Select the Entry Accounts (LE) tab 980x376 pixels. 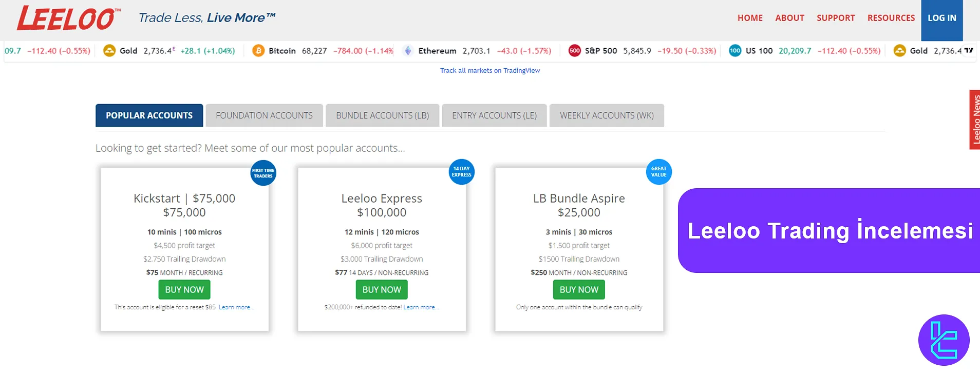click(494, 115)
